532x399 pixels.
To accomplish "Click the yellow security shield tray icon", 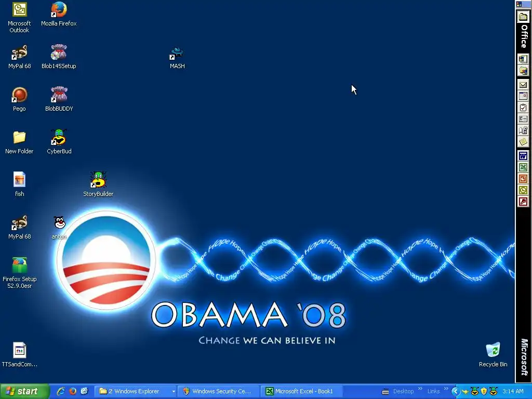I will 484,391.
